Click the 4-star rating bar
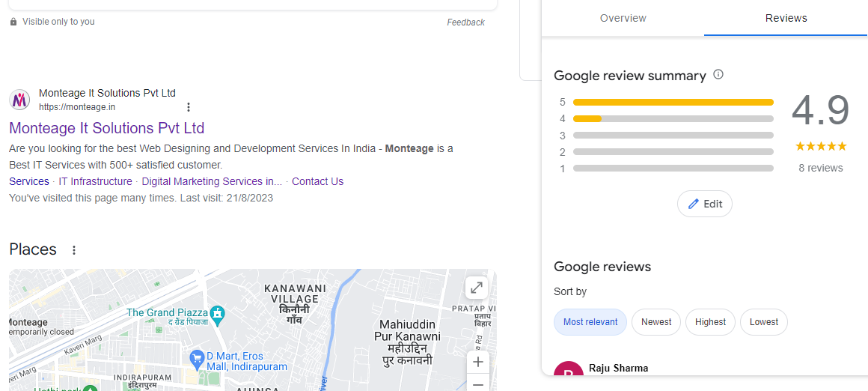 673,118
